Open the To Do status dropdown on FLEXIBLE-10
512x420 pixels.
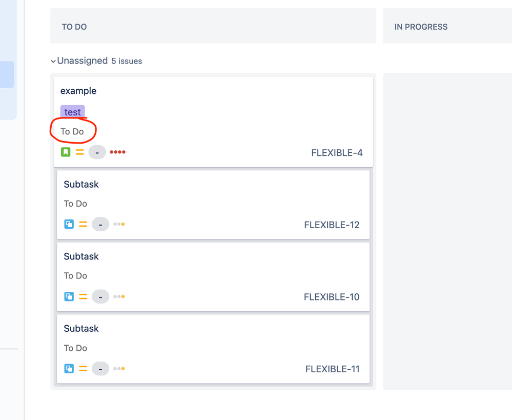(x=75, y=275)
